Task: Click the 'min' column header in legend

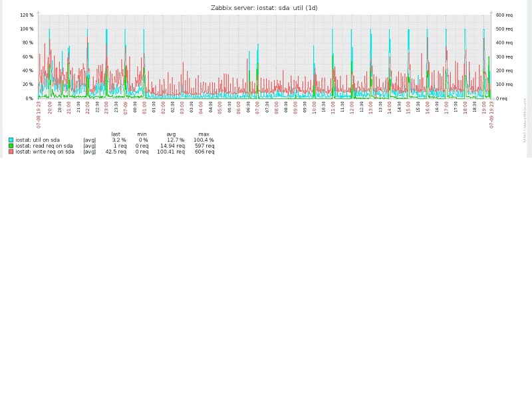Action: (142, 134)
